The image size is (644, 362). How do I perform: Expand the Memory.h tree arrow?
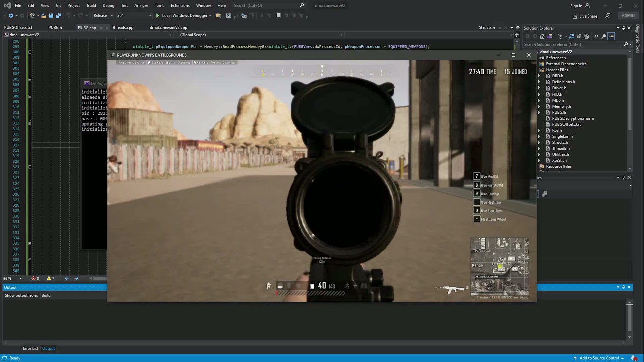(x=539, y=106)
